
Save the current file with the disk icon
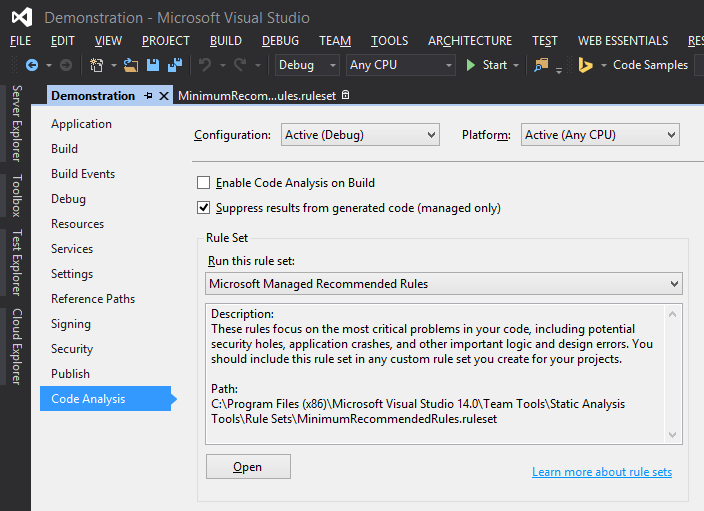coord(153,65)
